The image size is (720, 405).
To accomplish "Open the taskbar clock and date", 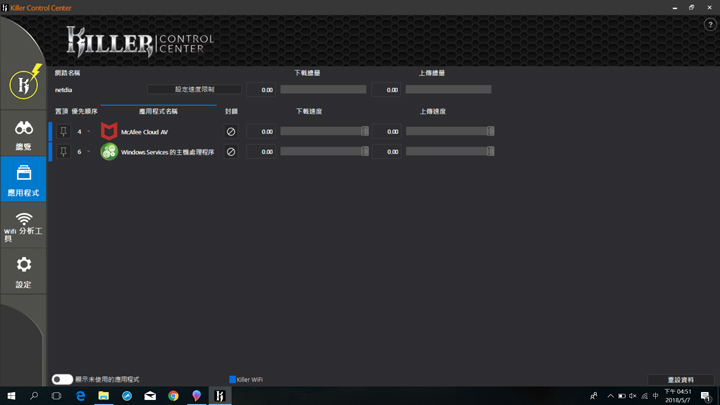I will pos(678,395).
